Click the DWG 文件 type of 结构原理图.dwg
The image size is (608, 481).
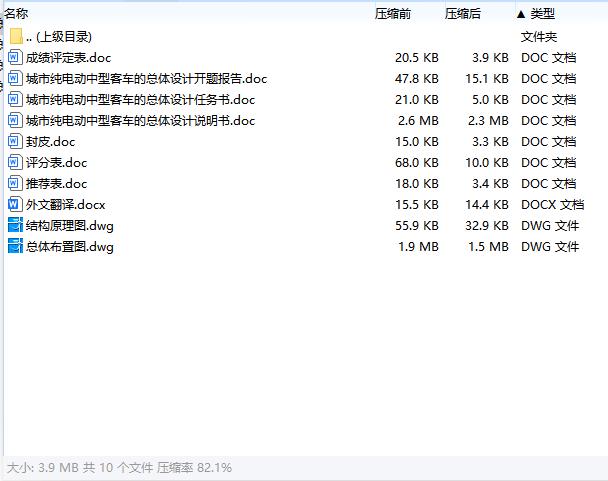(x=550, y=225)
